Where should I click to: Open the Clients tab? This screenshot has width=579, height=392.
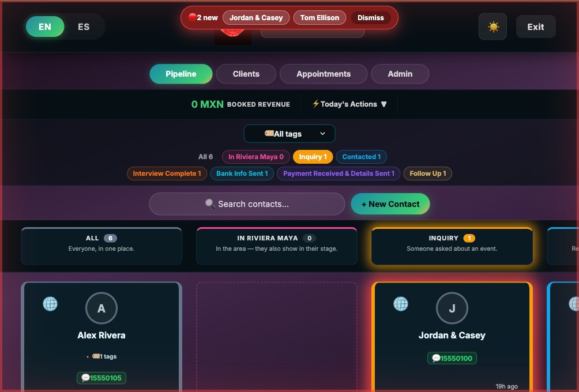click(246, 74)
